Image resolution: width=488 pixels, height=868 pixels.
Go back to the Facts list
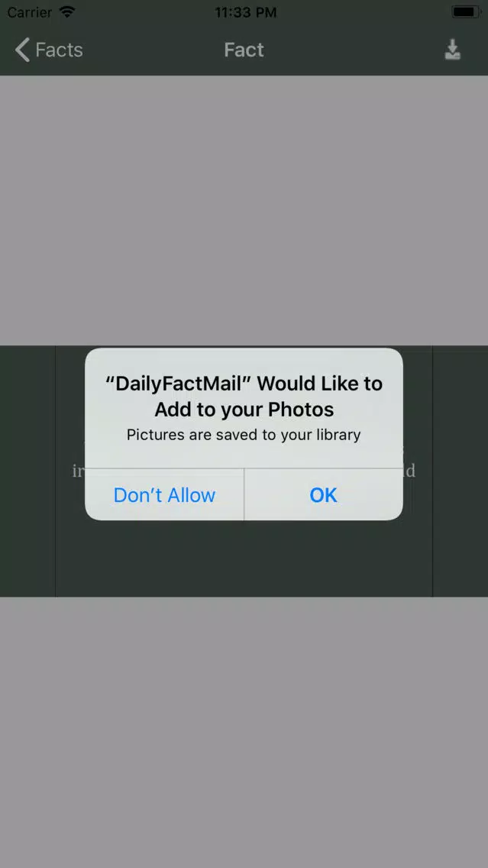(49, 50)
